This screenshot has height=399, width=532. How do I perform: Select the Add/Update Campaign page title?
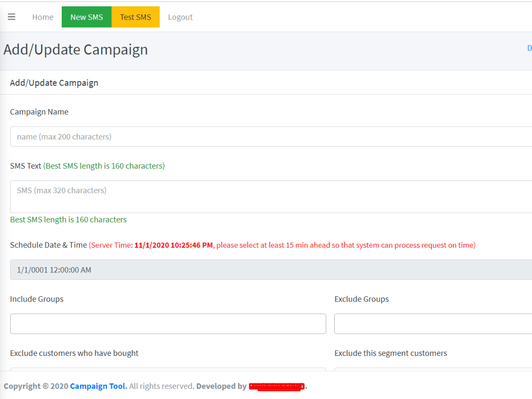(76, 49)
